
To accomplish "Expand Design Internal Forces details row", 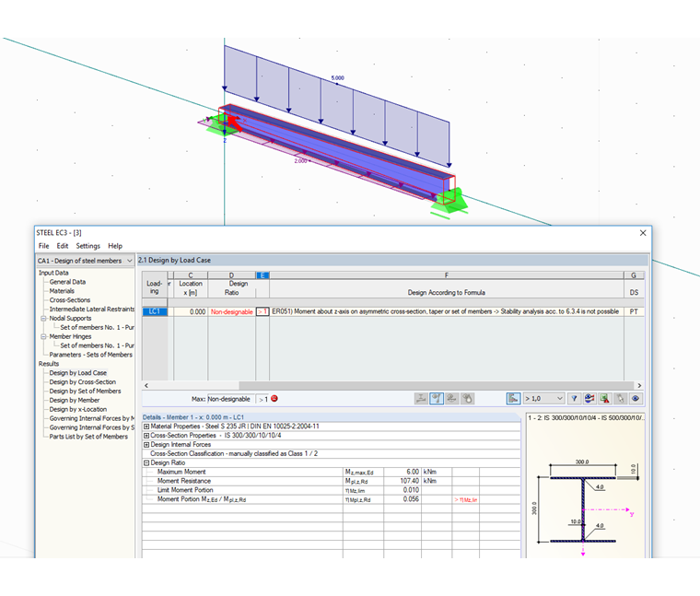I will click(x=146, y=445).
